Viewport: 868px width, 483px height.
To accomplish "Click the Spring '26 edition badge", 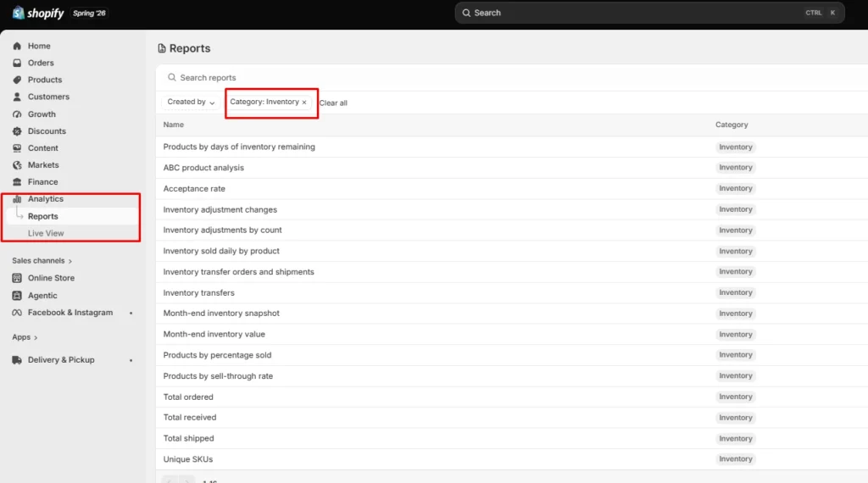I will pyautogui.click(x=89, y=13).
